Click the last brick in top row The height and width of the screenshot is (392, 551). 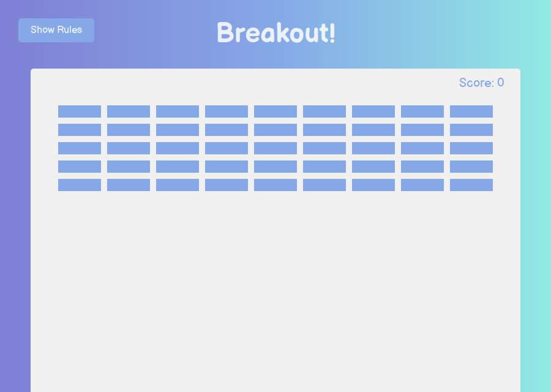471,111
